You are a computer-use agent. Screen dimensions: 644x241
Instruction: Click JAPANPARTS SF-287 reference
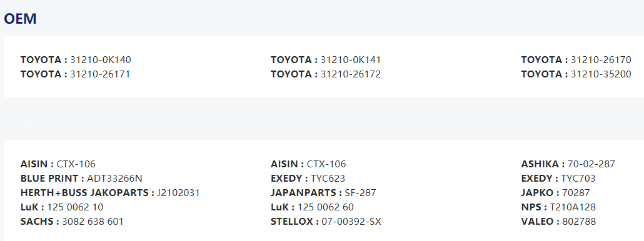(324, 193)
